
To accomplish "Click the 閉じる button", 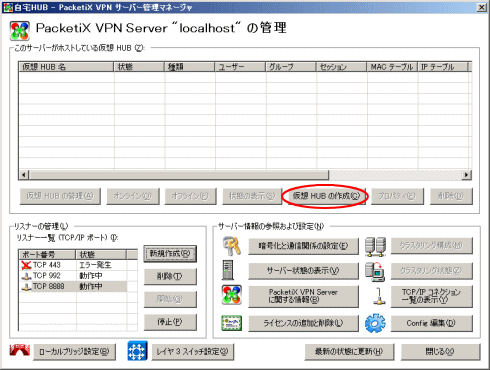I will click(440, 352).
